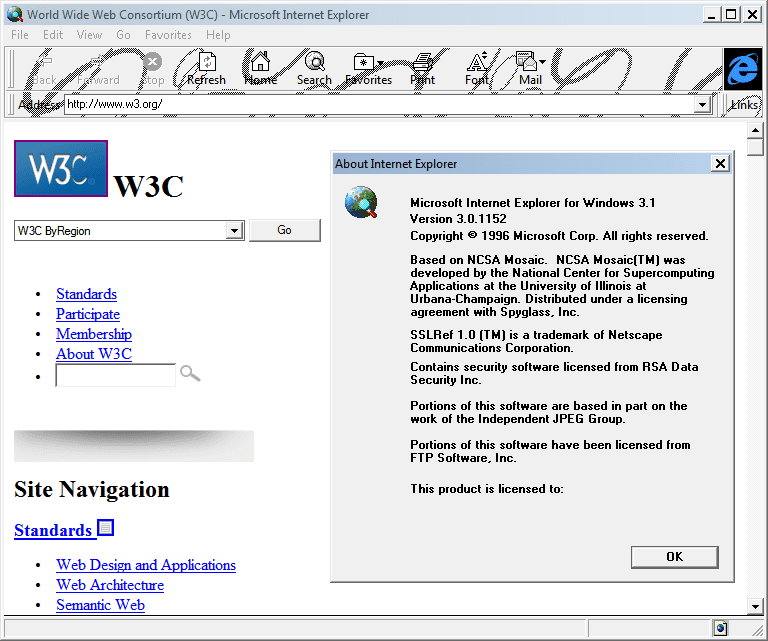
Task: Click the title bar globe icon
Action: click(15, 15)
